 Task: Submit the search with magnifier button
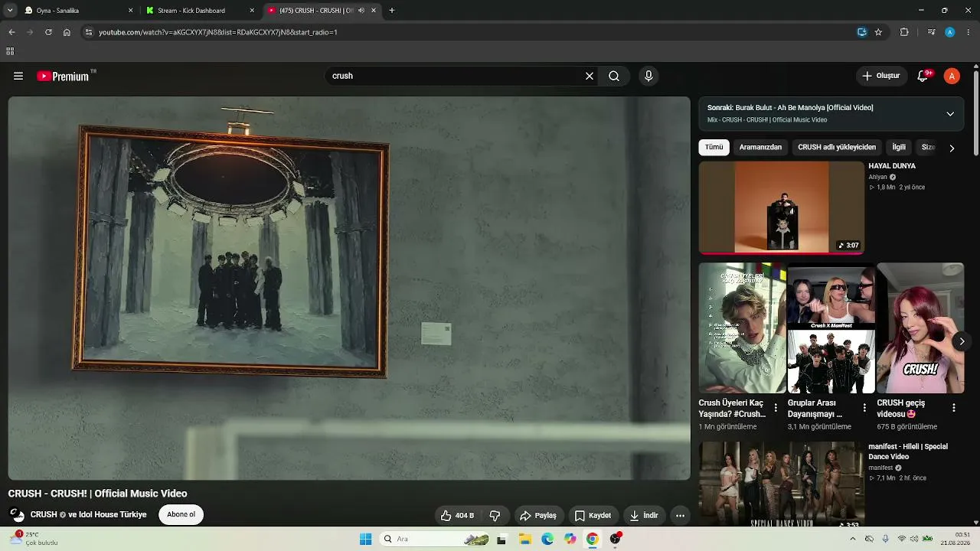click(x=614, y=76)
